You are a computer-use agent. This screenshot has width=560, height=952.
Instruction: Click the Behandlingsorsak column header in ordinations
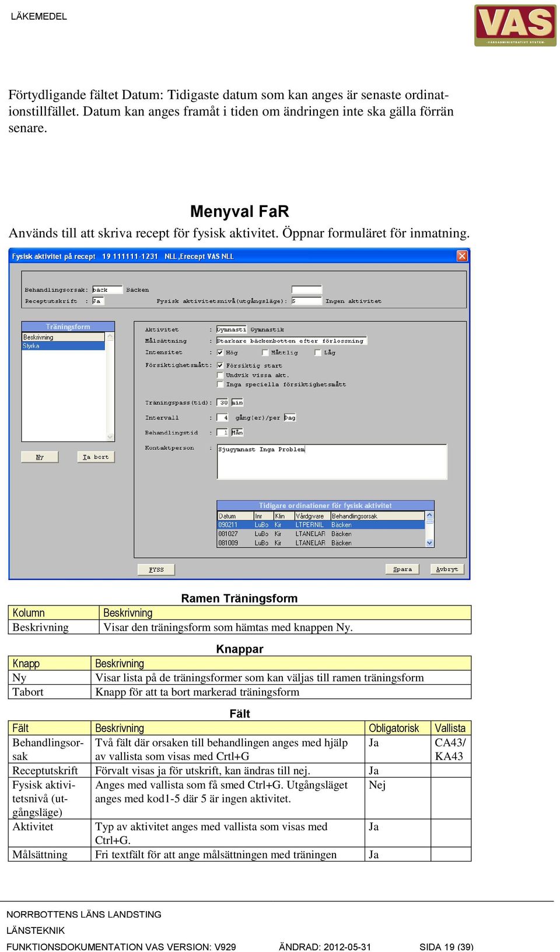pyautogui.click(x=377, y=516)
